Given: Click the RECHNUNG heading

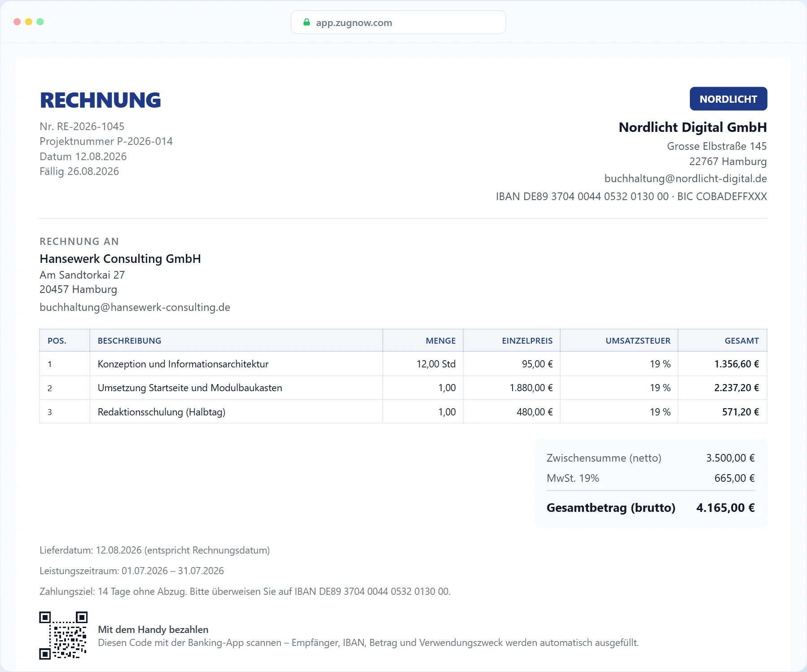Looking at the screenshot, I should pyautogui.click(x=101, y=100).
